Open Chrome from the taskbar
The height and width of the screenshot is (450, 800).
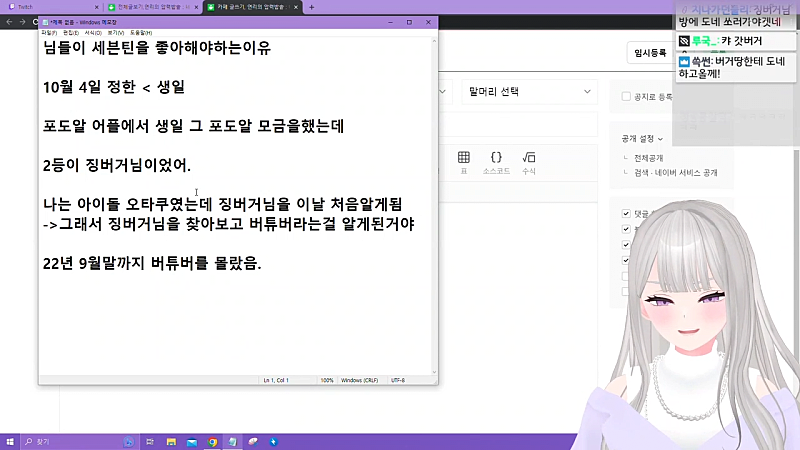click(212, 442)
